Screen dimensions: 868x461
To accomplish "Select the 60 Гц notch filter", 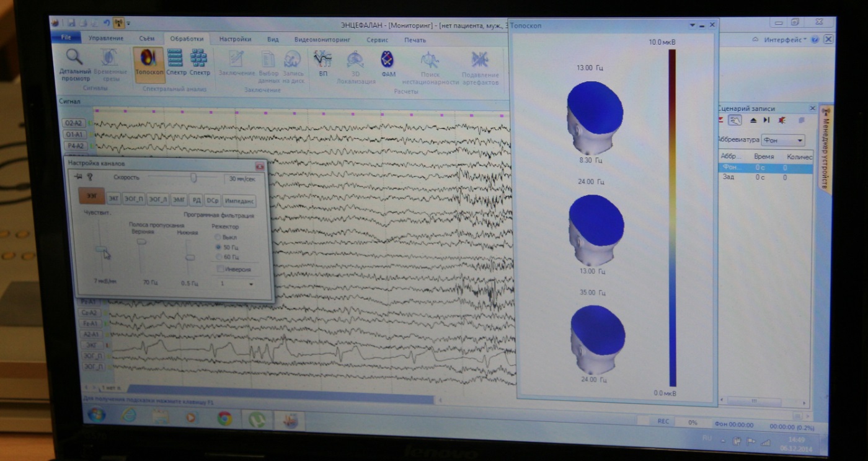I will coord(226,257).
